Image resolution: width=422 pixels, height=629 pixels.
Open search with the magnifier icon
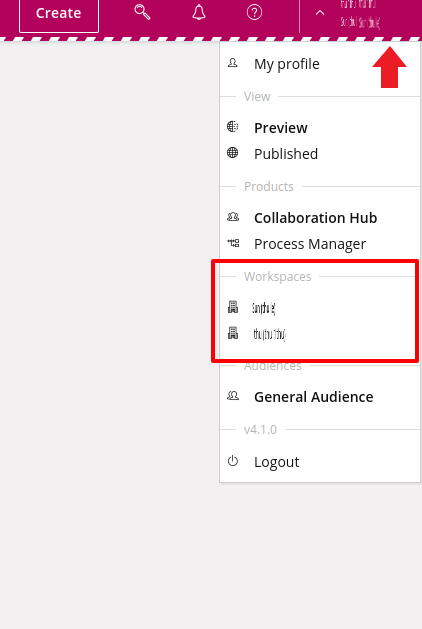click(142, 12)
